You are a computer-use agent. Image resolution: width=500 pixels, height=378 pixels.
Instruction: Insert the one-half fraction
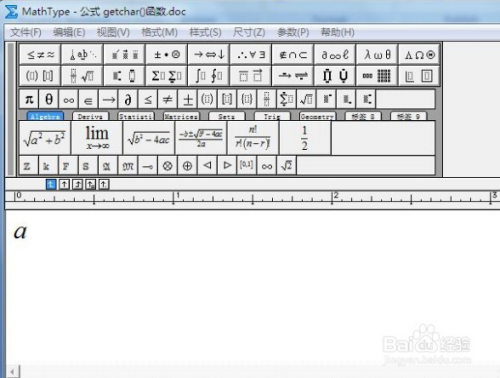305,138
